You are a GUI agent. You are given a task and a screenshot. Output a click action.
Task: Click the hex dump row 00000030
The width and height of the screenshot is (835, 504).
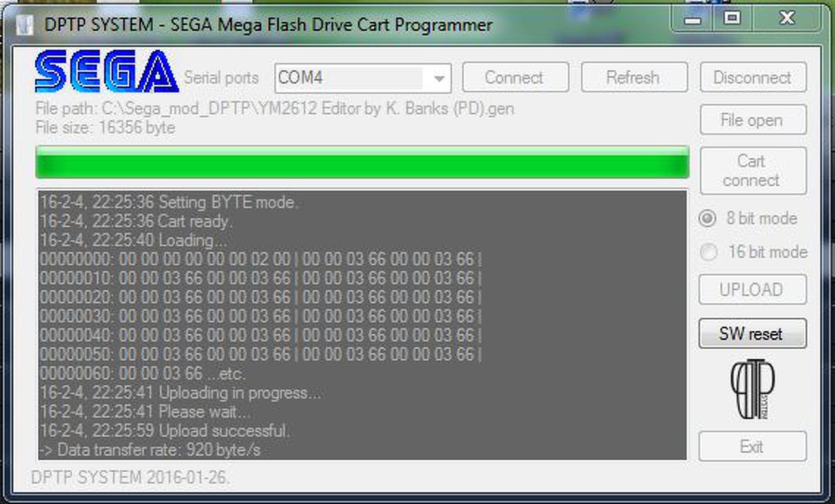261,316
